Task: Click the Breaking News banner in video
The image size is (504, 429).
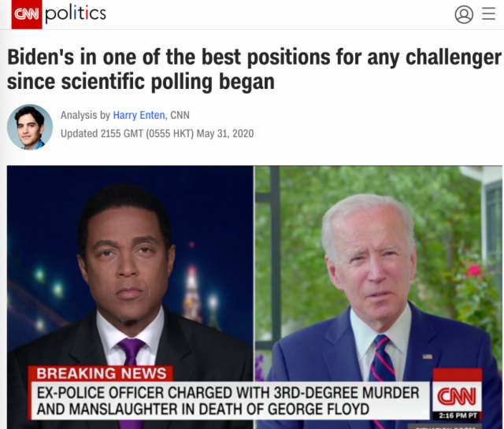Action: [101, 373]
